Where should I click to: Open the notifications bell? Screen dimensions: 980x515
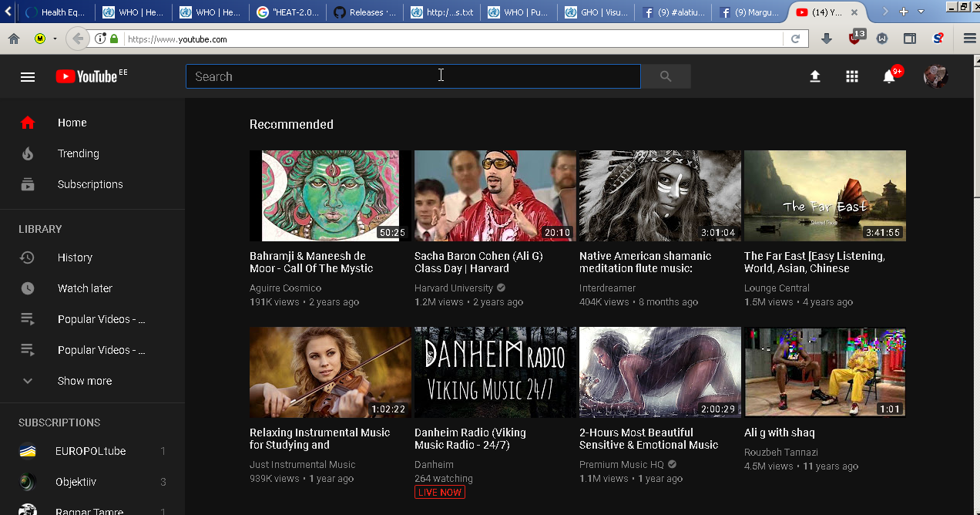coord(889,76)
